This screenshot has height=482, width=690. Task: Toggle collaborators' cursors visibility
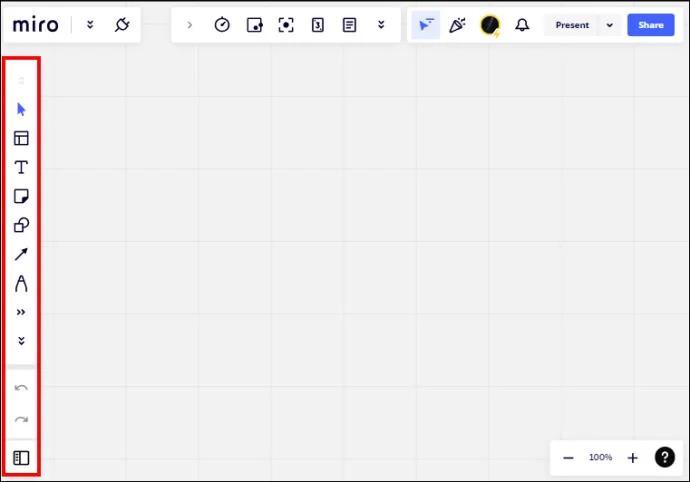(425, 25)
